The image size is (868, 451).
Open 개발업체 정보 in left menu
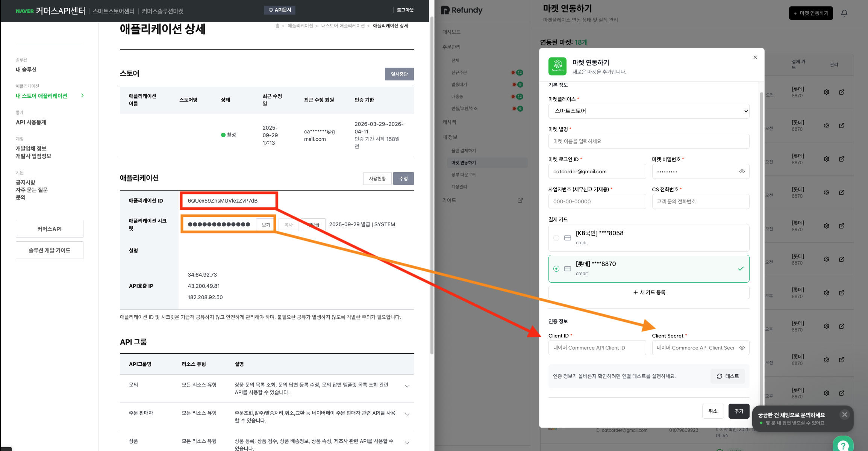(x=31, y=148)
